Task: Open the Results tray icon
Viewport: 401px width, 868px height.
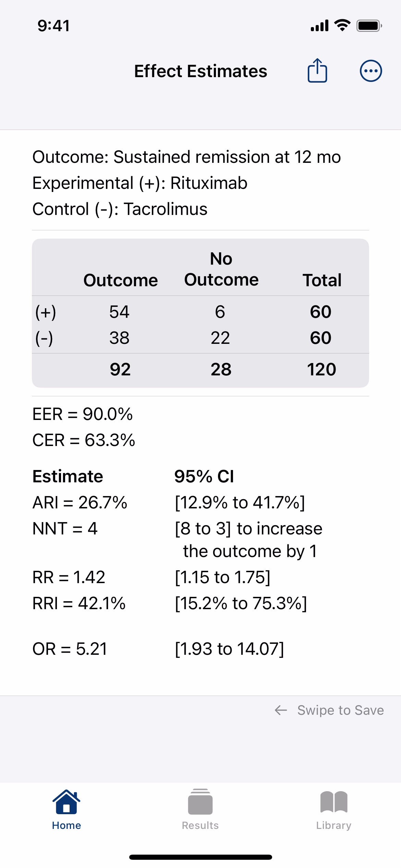Action: [200, 801]
